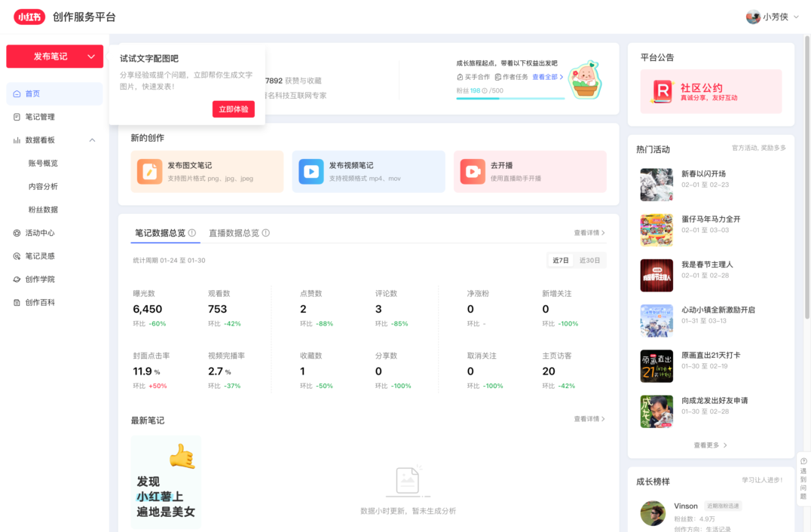Screen dimensions: 811x532
Task: Click the 去开播 live streaming icon
Action: pyautogui.click(x=472, y=171)
